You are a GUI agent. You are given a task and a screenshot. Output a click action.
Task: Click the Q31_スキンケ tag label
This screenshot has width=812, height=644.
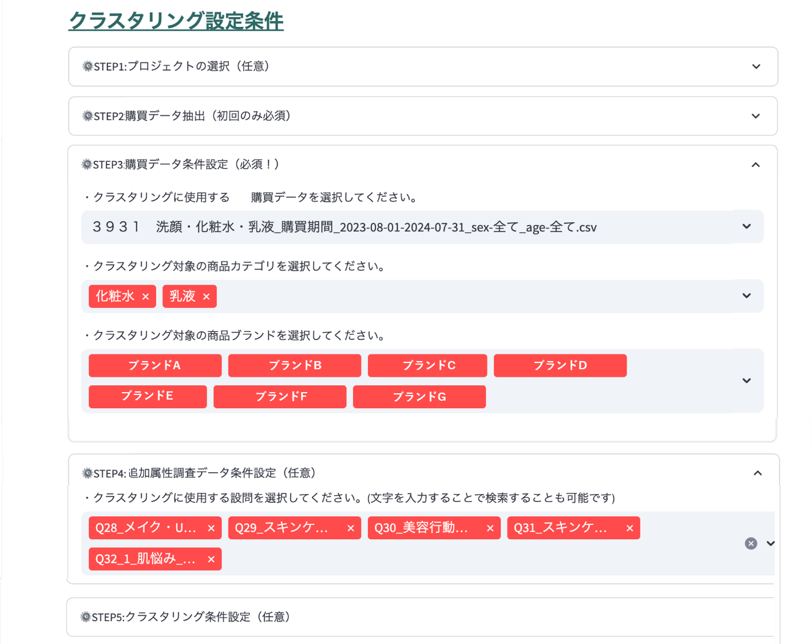pyautogui.click(x=561, y=528)
